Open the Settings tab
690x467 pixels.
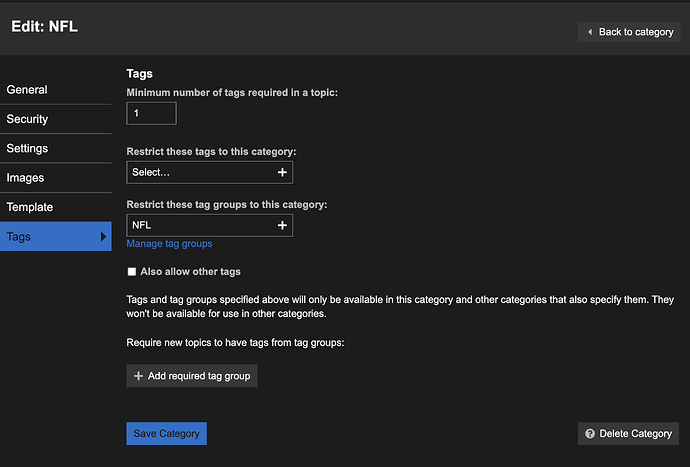click(x=55, y=148)
